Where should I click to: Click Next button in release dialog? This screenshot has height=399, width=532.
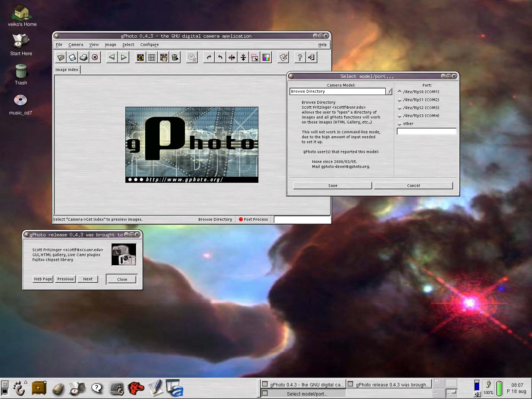click(88, 279)
